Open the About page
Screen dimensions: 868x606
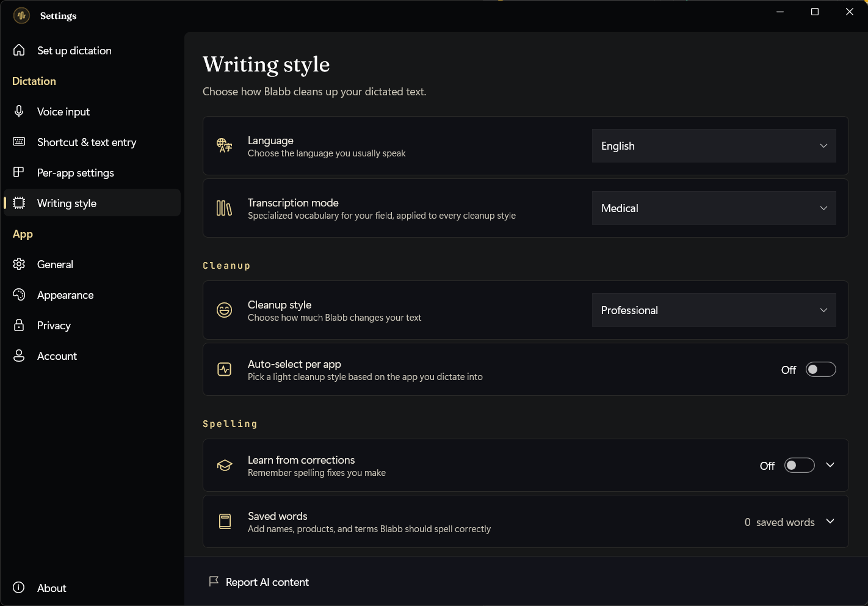92,588
